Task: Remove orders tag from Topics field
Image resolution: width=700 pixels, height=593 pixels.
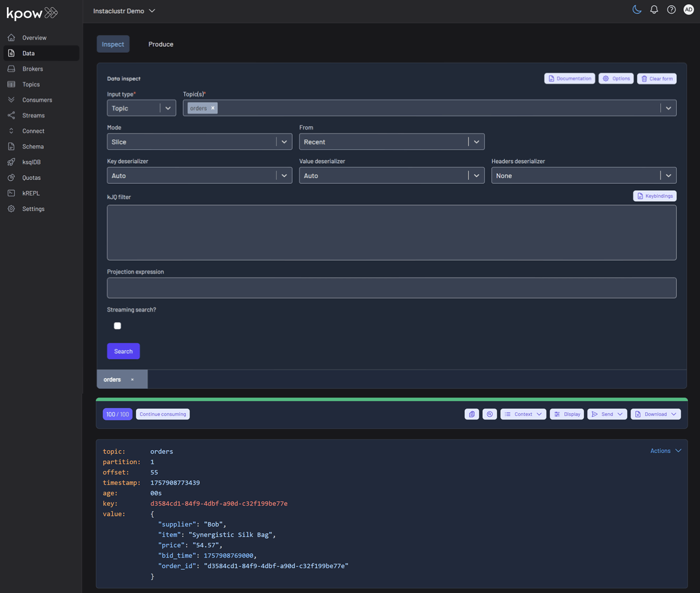Action: (x=213, y=108)
